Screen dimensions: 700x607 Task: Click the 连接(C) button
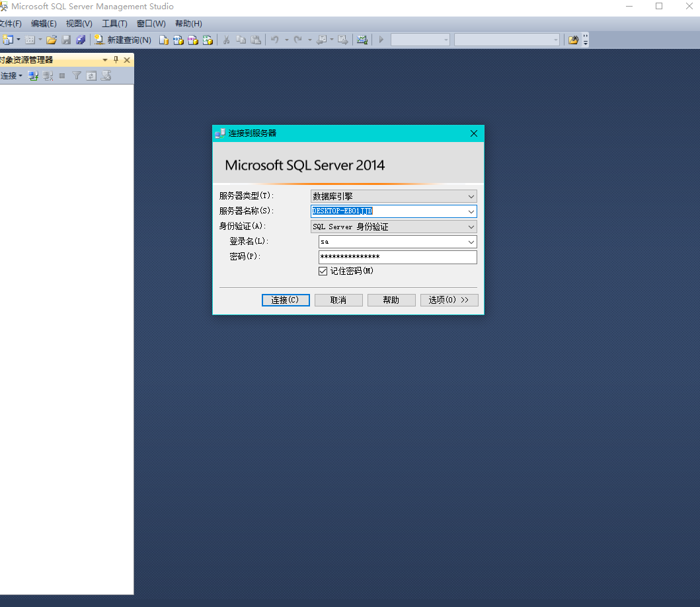click(286, 300)
